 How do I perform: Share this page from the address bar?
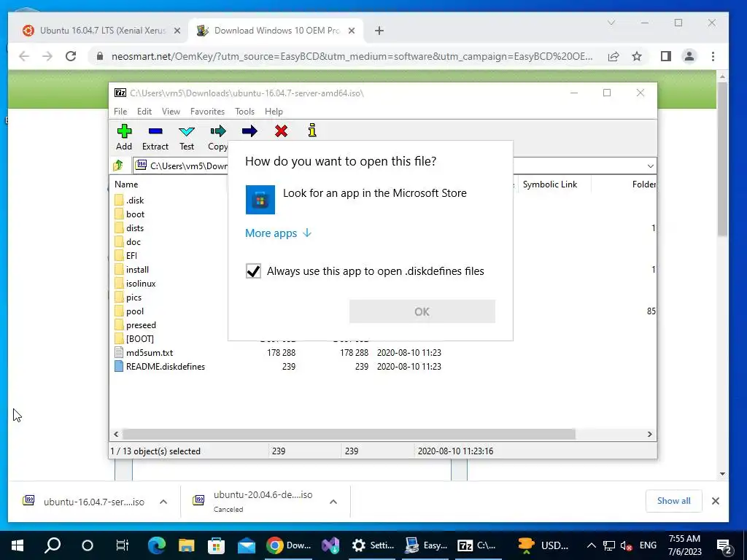(x=613, y=56)
